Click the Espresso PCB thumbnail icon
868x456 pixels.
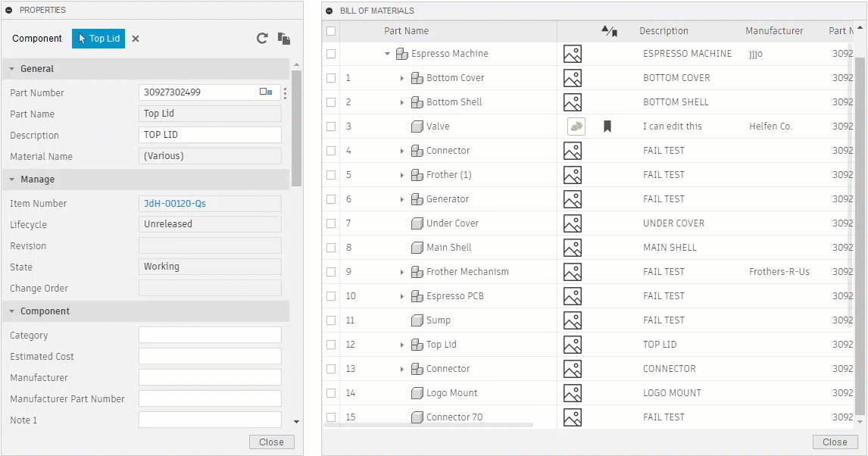click(x=573, y=296)
